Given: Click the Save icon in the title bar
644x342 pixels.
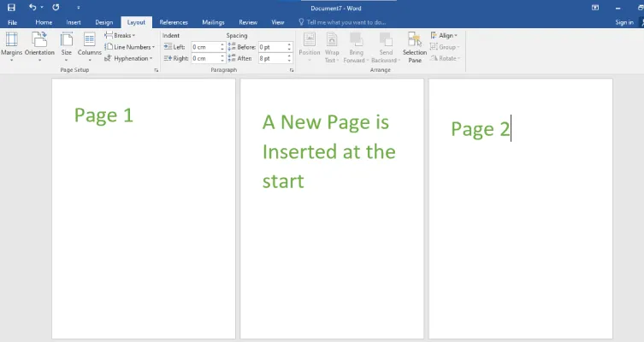Looking at the screenshot, I should click(x=11, y=8).
